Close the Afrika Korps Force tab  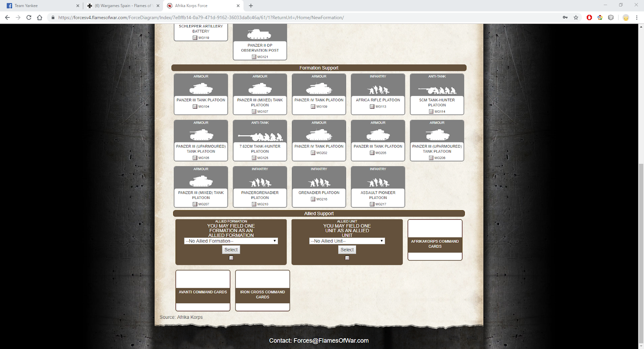point(238,6)
